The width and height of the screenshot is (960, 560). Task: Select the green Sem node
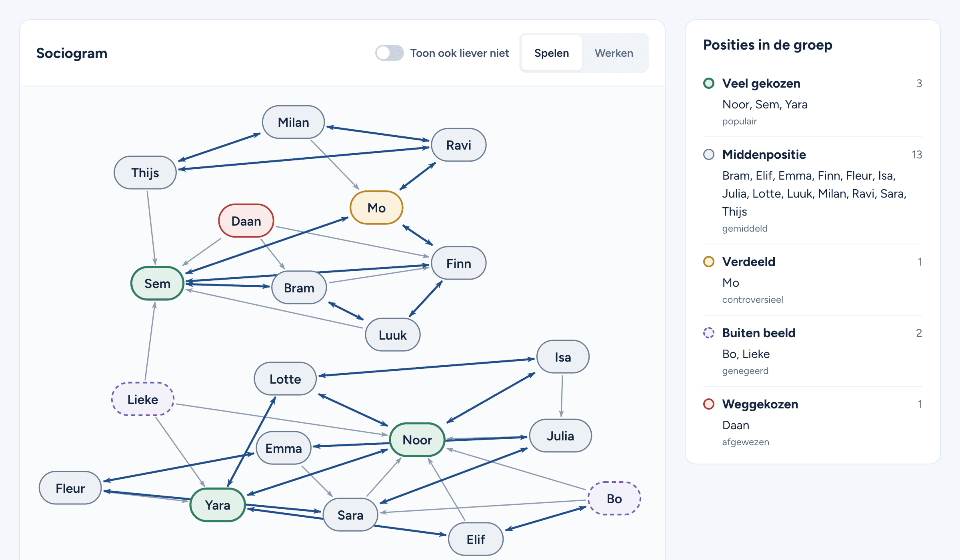click(157, 283)
